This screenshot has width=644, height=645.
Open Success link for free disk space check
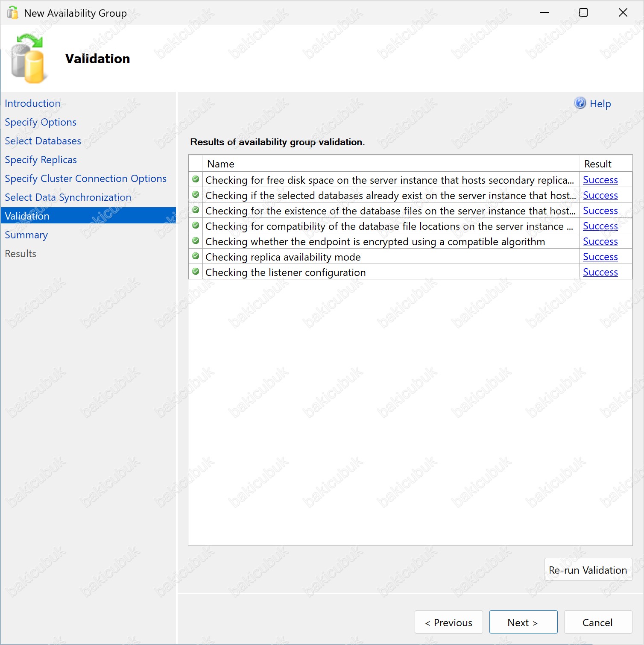600,180
